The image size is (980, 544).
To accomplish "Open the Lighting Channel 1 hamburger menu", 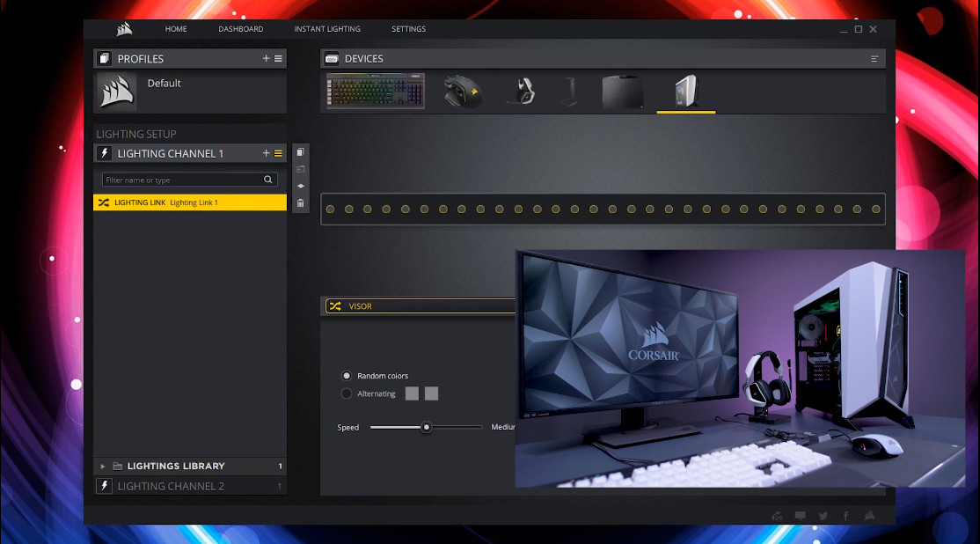I will tap(278, 153).
